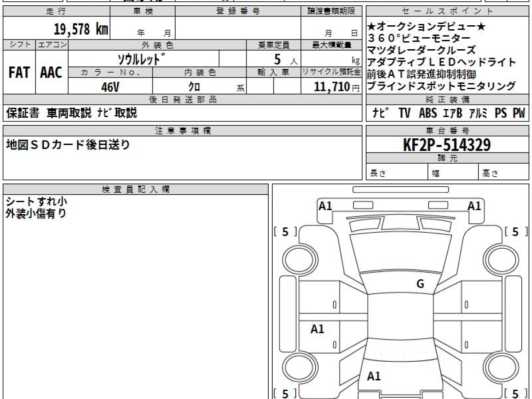Click the 注意事項欄 section header

point(183,130)
